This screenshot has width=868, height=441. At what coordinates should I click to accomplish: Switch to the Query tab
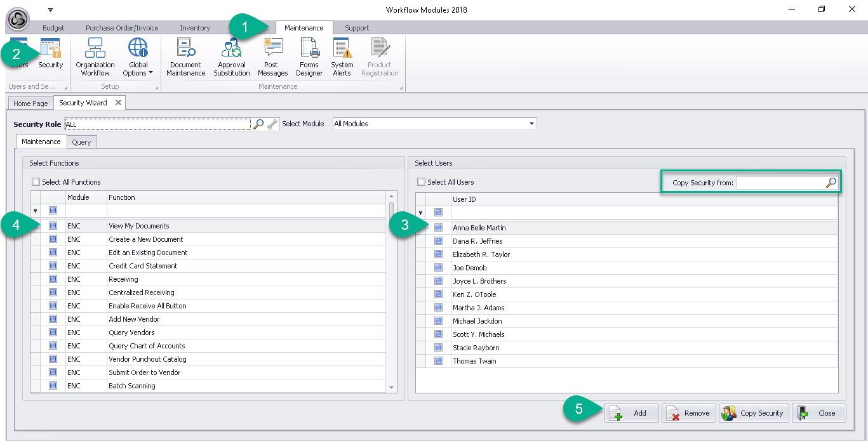(x=81, y=142)
